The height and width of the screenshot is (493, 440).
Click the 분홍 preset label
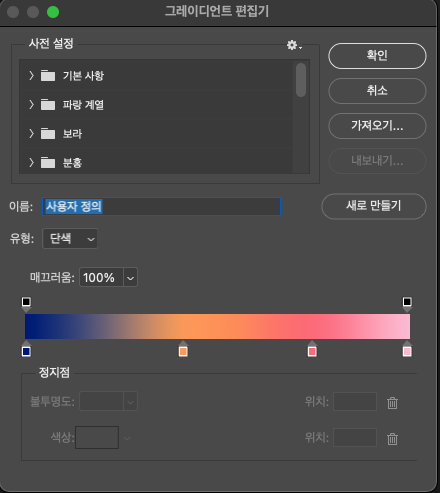click(x=72, y=163)
